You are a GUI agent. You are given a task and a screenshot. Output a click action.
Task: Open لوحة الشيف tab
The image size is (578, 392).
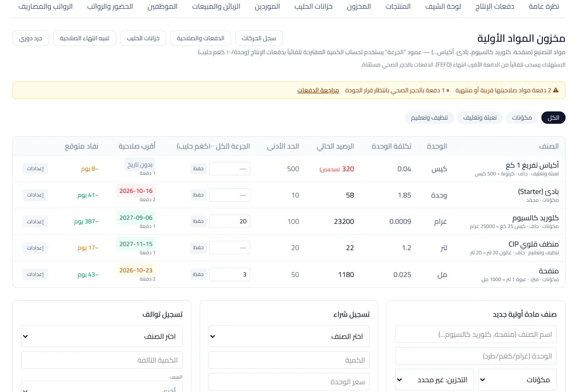tap(443, 7)
